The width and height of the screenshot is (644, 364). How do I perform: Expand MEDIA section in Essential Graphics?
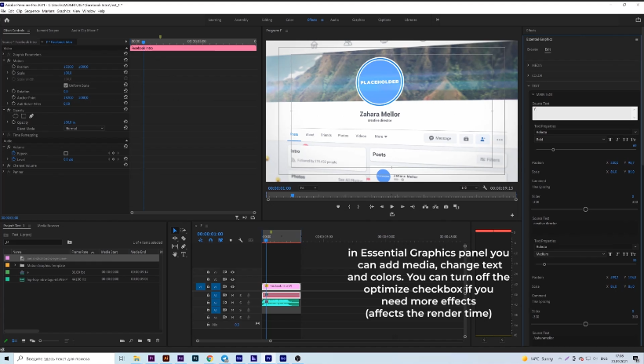[x=529, y=65]
